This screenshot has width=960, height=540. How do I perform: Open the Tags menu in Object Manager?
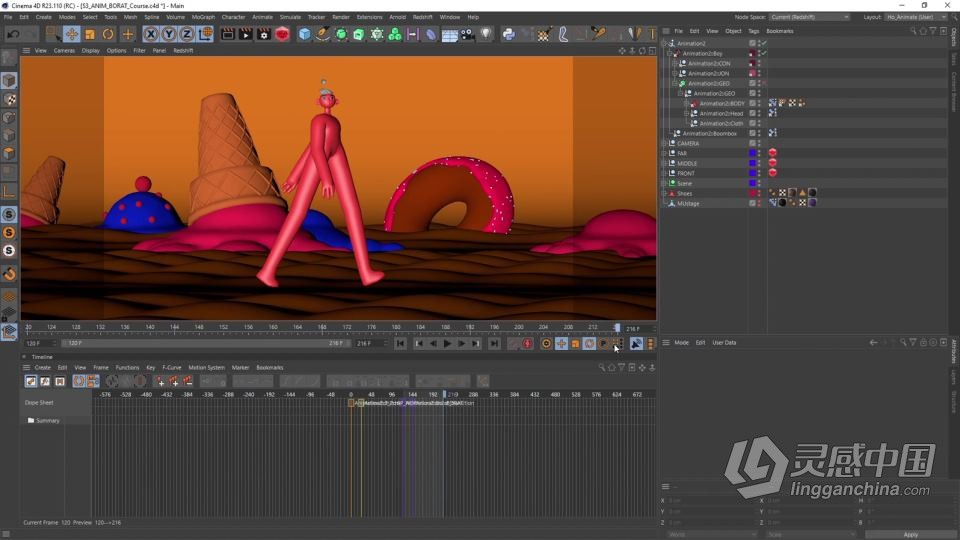753,31
